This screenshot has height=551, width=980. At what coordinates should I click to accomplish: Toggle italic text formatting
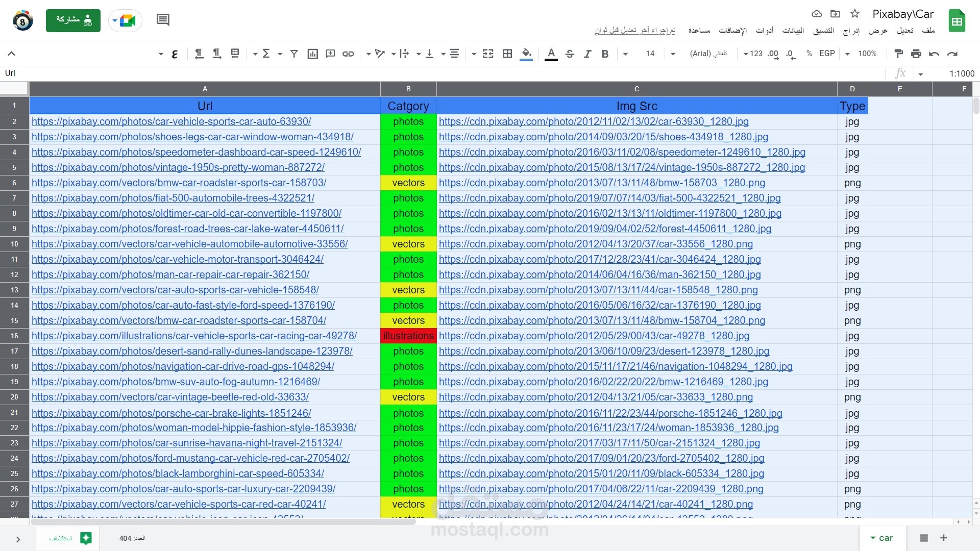point(587,54)
